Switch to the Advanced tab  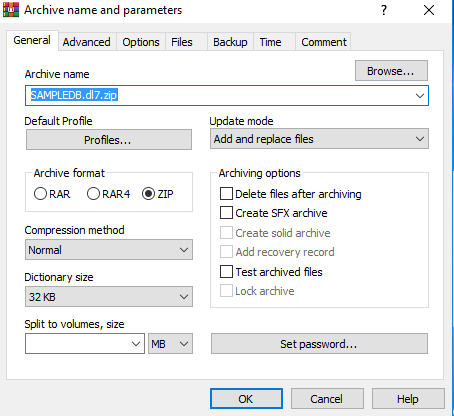click(x=87, y=42)
